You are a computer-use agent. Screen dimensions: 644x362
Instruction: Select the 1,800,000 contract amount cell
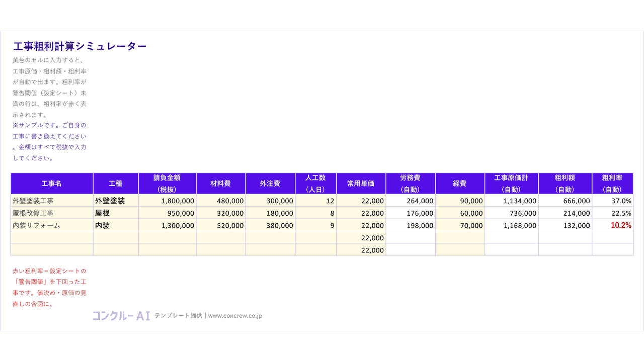point(168,201)
